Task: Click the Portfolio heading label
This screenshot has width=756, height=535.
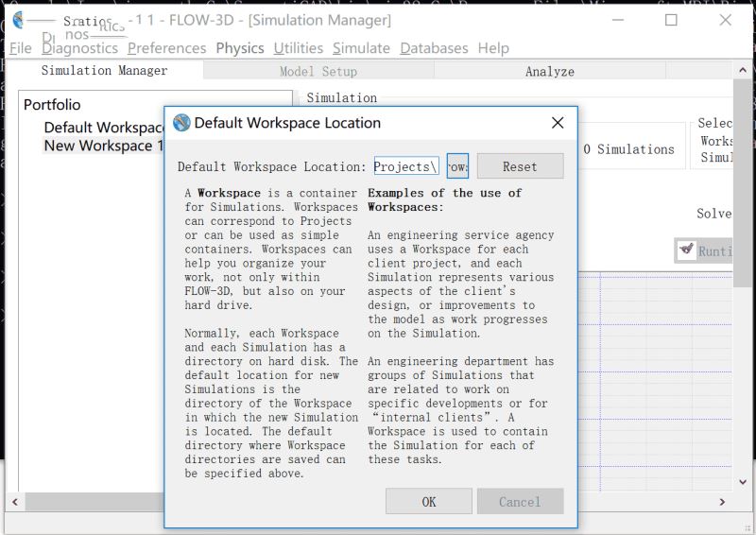Action: coord(52,105)
